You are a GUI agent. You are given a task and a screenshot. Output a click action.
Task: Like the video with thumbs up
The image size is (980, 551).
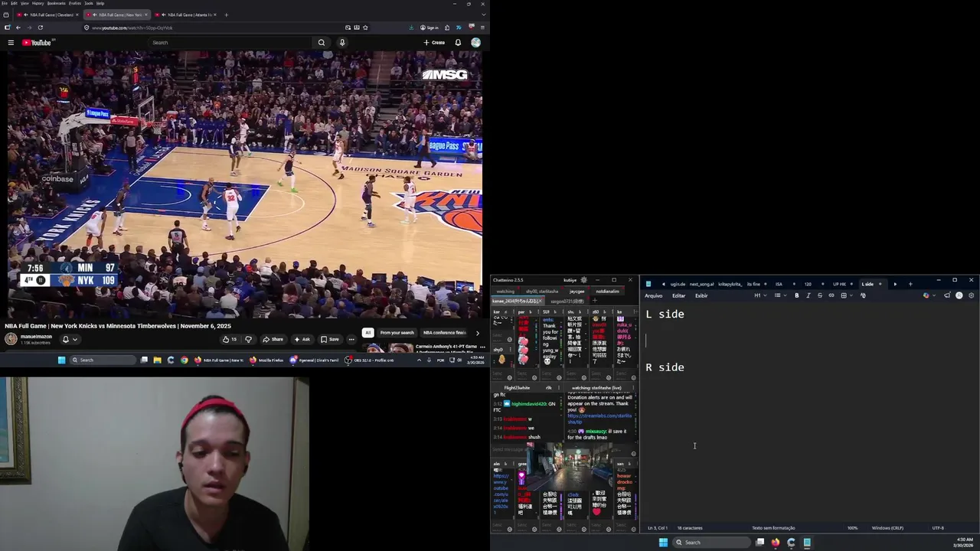(230, 339)
